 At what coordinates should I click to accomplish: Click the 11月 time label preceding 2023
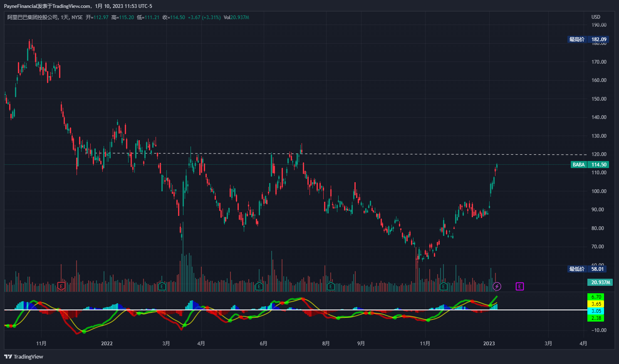coord(425,344)
